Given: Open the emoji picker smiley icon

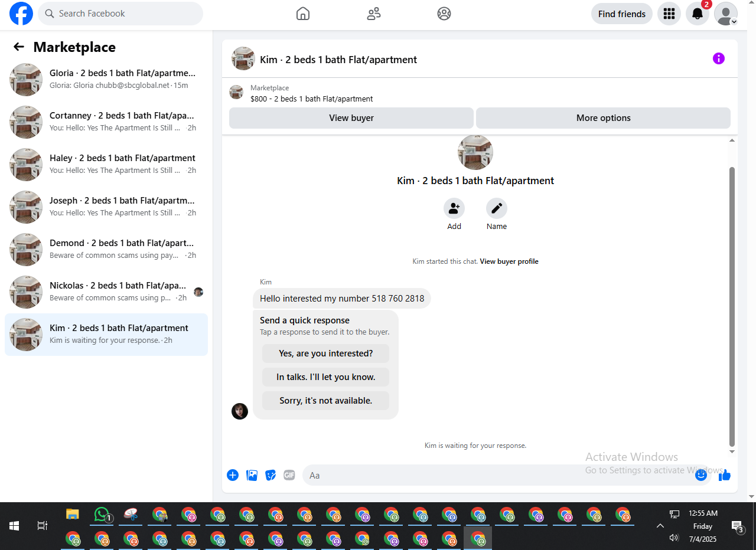Looking at the screenshot, I should coord(701,475).
